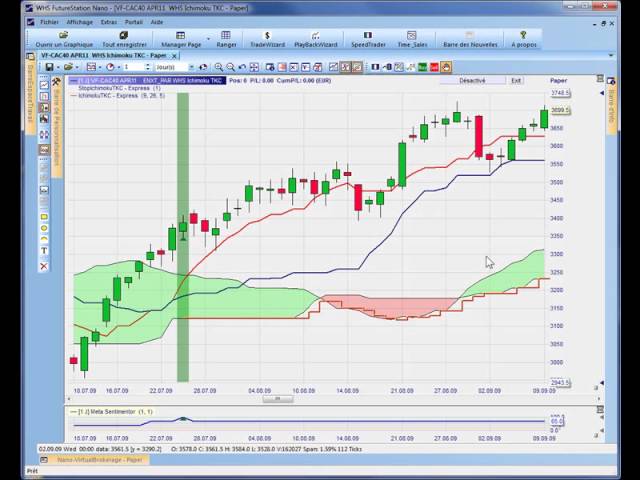Click the IchimokuTKC - Express legend
Screen dimensions: 640x480
tap(122, 96)
